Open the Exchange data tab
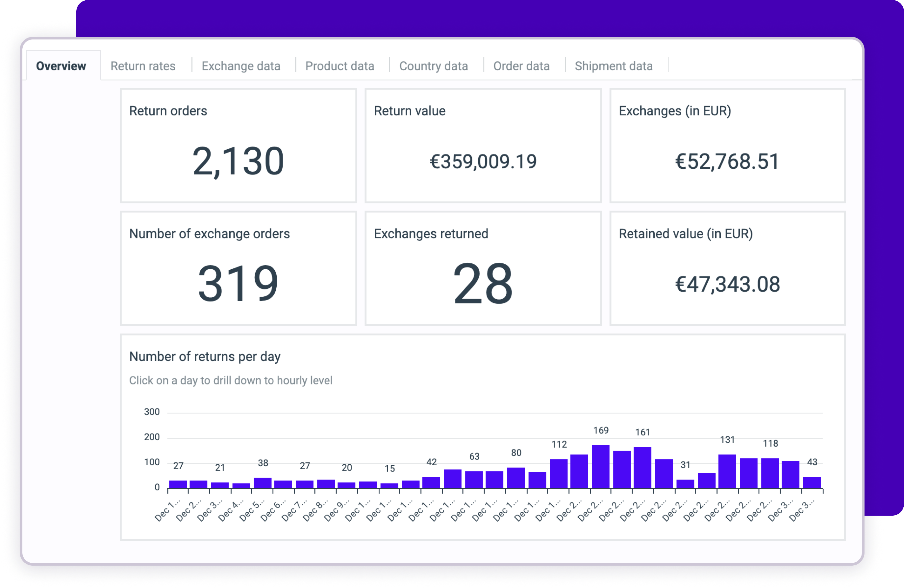The image size is (904, 588). 241,66
